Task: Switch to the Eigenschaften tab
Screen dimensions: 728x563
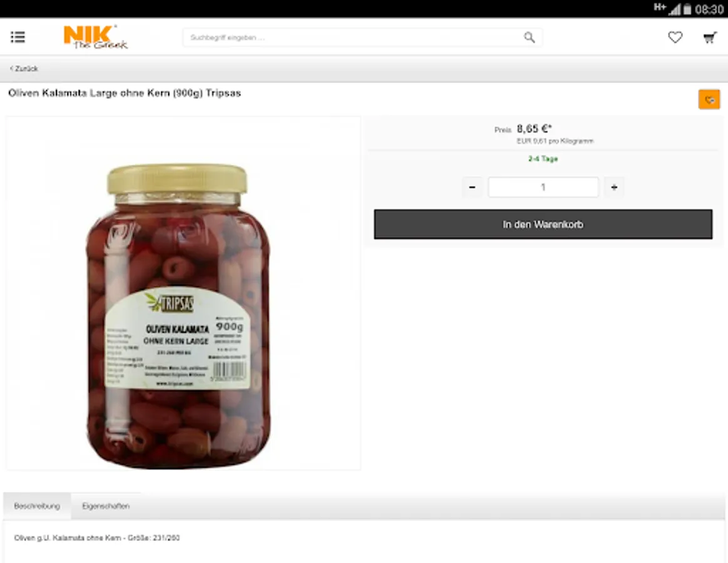Action: [x=106, y=506]
